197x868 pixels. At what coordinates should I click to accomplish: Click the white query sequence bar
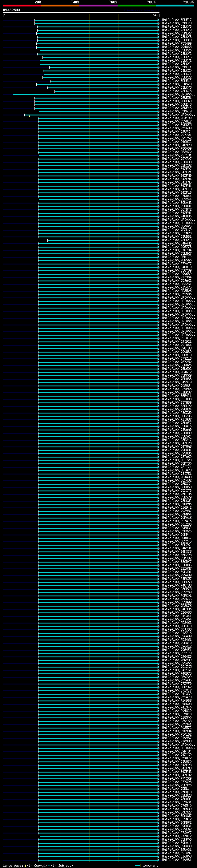tap(81, 12)
